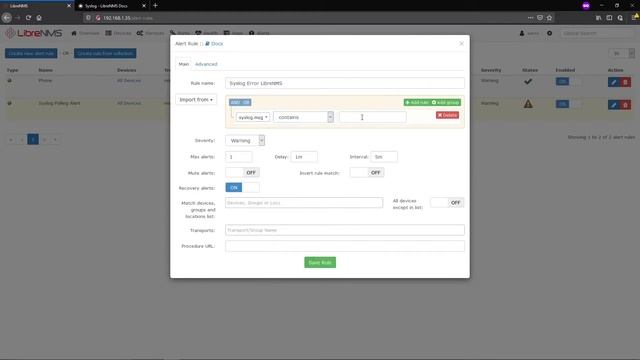Open the browser home page
Image resolution: width=640 pixels, height=360 pixels.
[39, 18]
